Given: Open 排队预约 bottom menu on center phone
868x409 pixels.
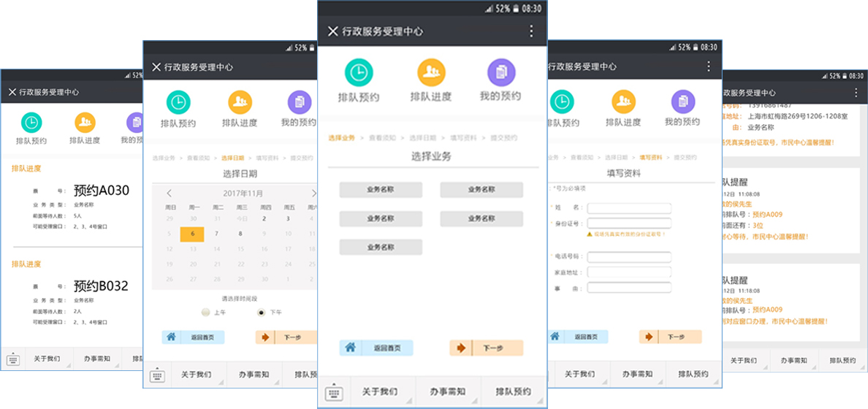Looking at the screenshot, I should [x=512, y=392].
